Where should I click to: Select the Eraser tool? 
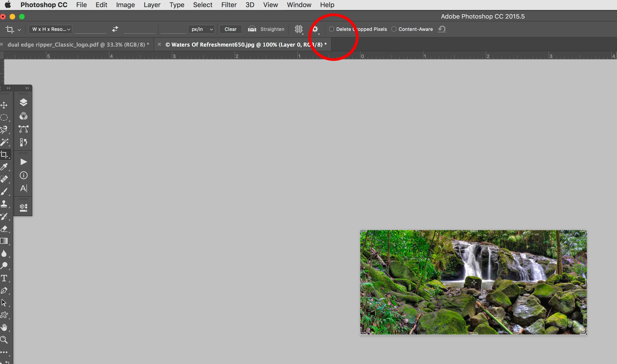pos(4,229)
